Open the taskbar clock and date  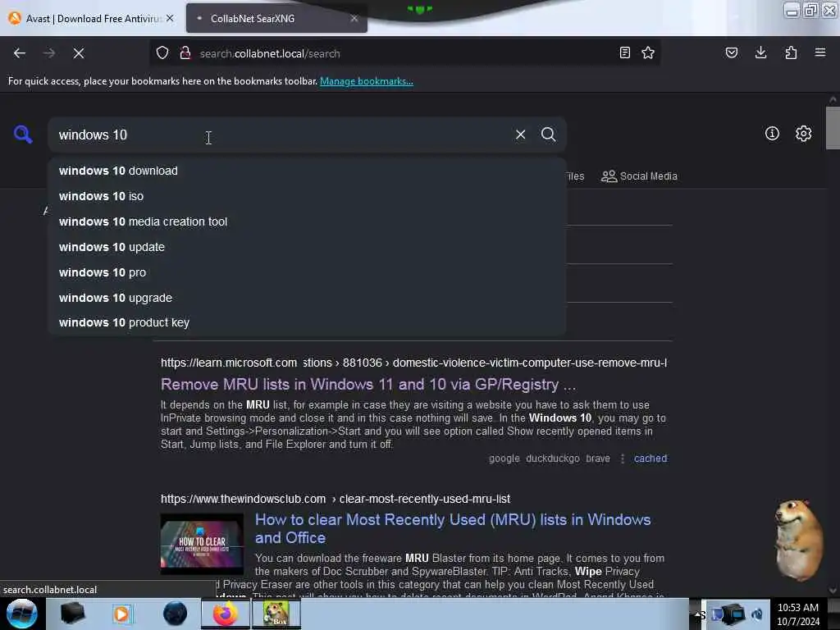798,614
